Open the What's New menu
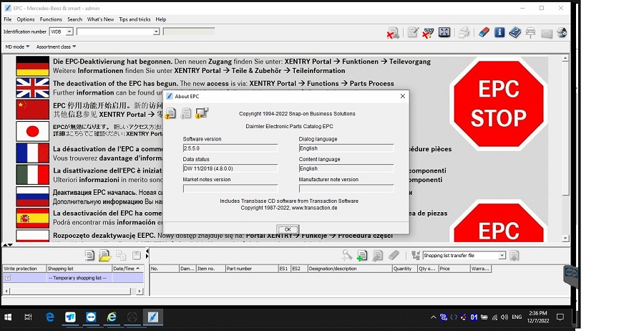This screenshot has width=644, height=331. pos(100,19)
